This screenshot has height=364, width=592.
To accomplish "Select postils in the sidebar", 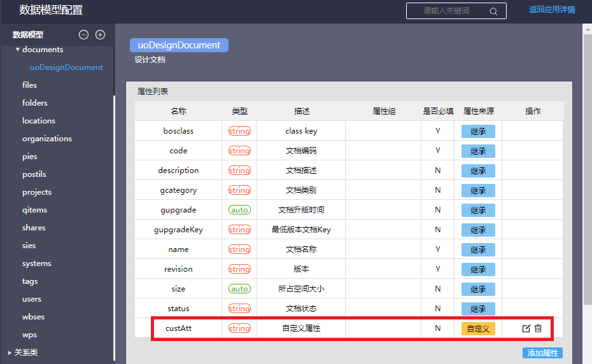I will [x=34, y=174].
